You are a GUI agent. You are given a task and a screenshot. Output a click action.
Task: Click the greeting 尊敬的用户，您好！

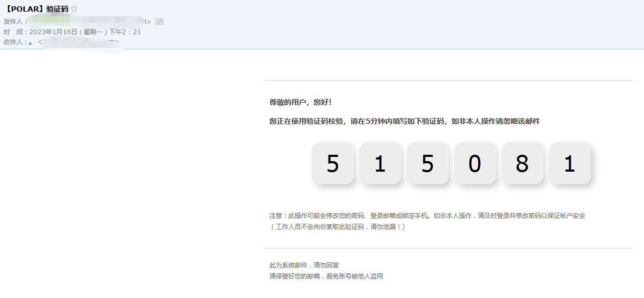point(301,102)
